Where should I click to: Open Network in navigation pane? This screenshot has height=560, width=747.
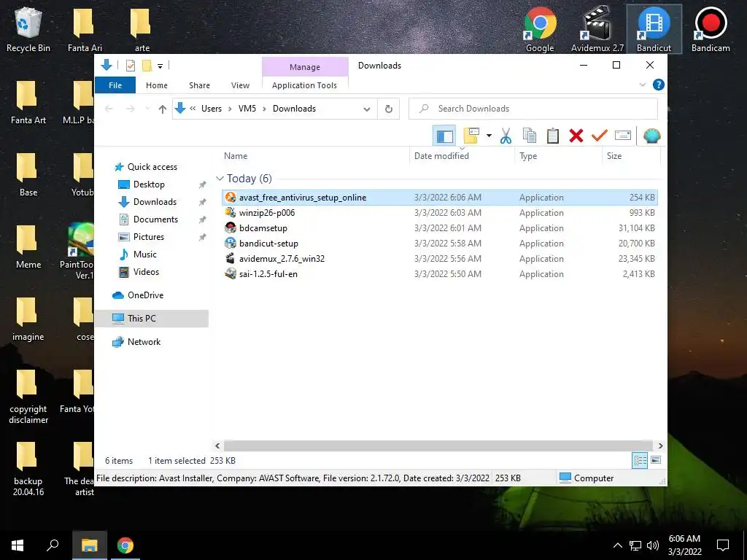click(144, 342)
